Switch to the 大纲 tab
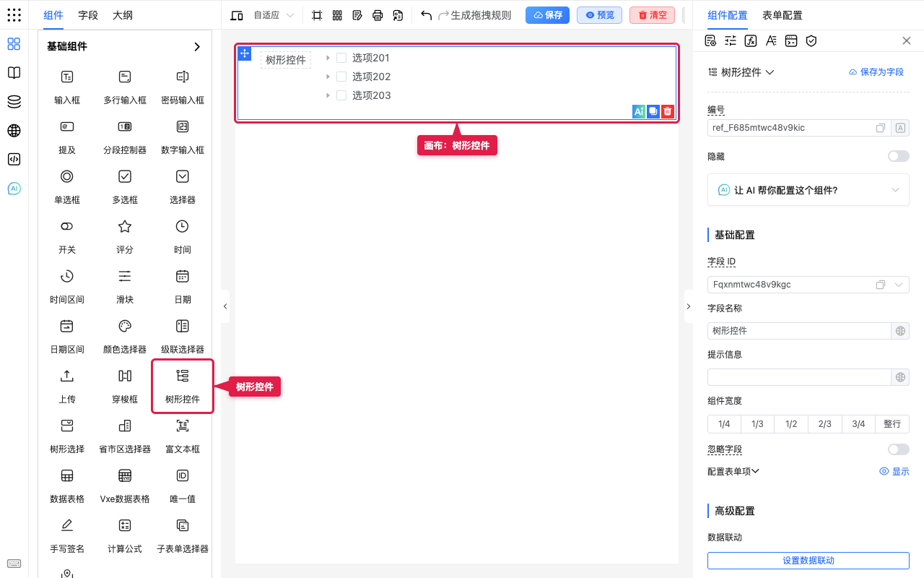 click(123, 15)
